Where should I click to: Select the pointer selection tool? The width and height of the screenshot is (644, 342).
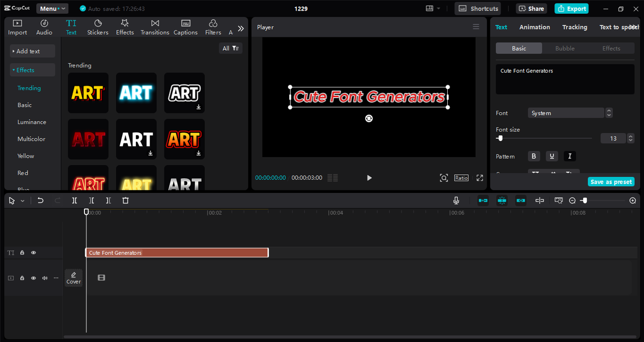tap(12, 200)
